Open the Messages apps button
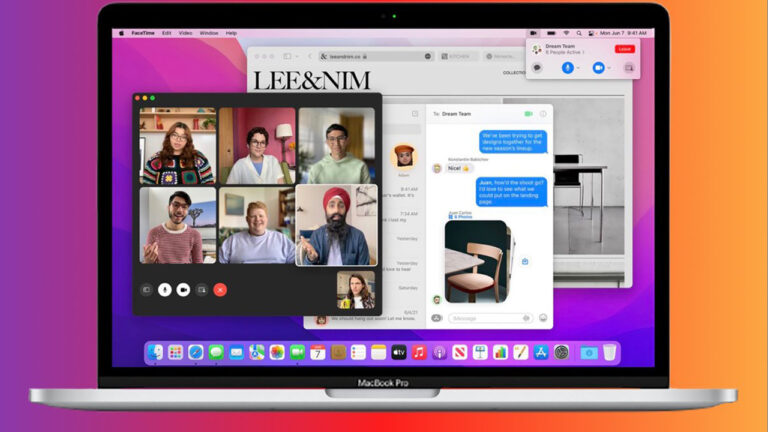The width and height of the screenshot is (768, 432). [x=436, y=318]
